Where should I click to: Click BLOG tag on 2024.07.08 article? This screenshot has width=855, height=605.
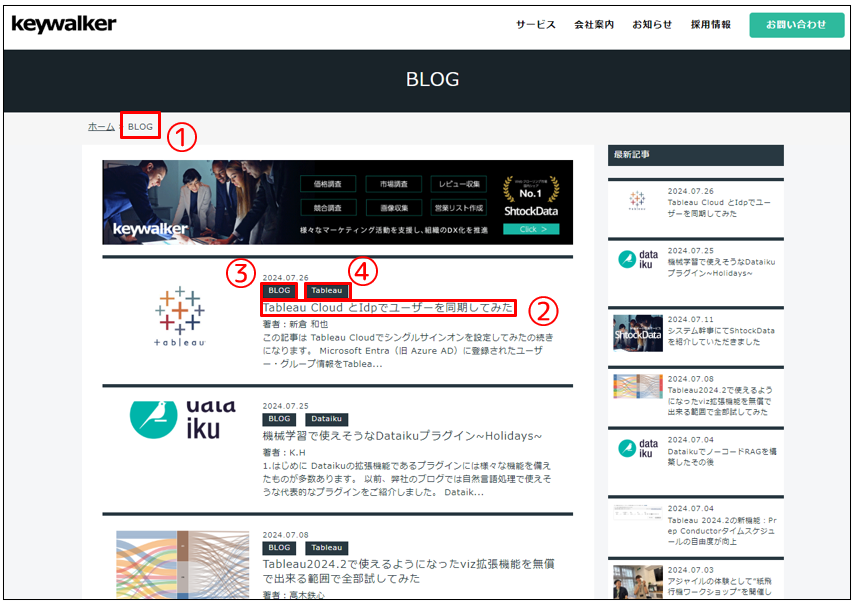[279, 547]
